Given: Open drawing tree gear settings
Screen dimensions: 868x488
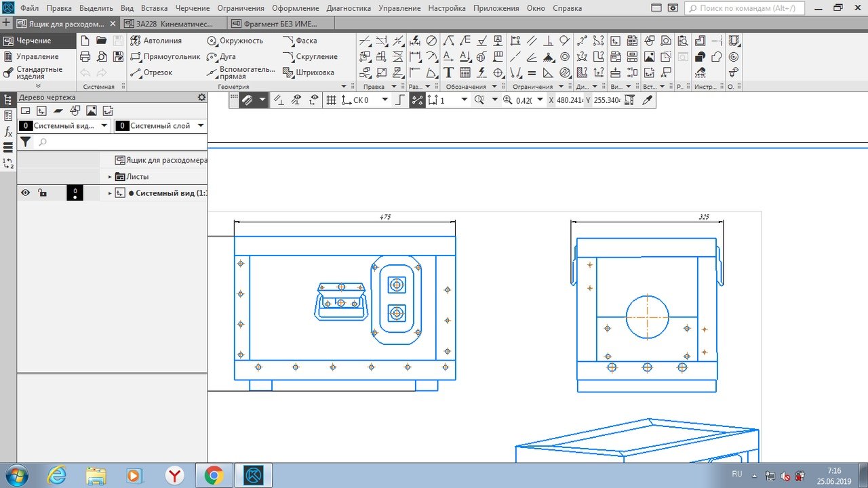Looking at the screenshot, I should tap(201, 98).
